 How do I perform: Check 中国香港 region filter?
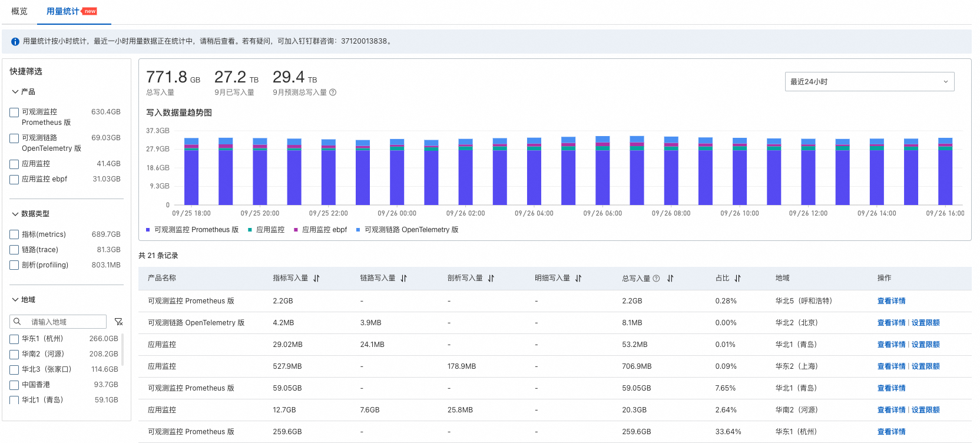coord(14,385)
